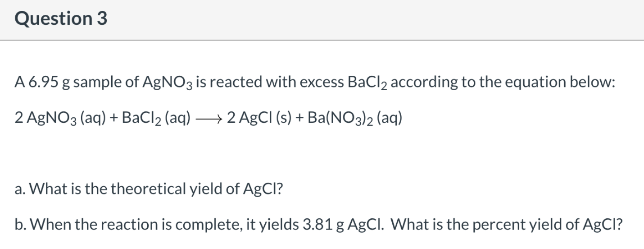Click "AgCl?" at the end of part a
The width and height of the screenshot is (644, 249).
(x=266, y=189)
